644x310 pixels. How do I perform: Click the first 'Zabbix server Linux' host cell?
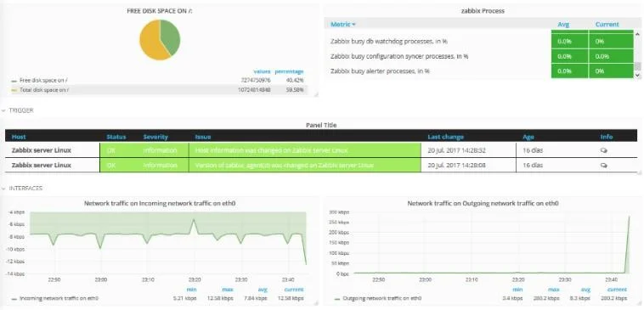[53, 150]
